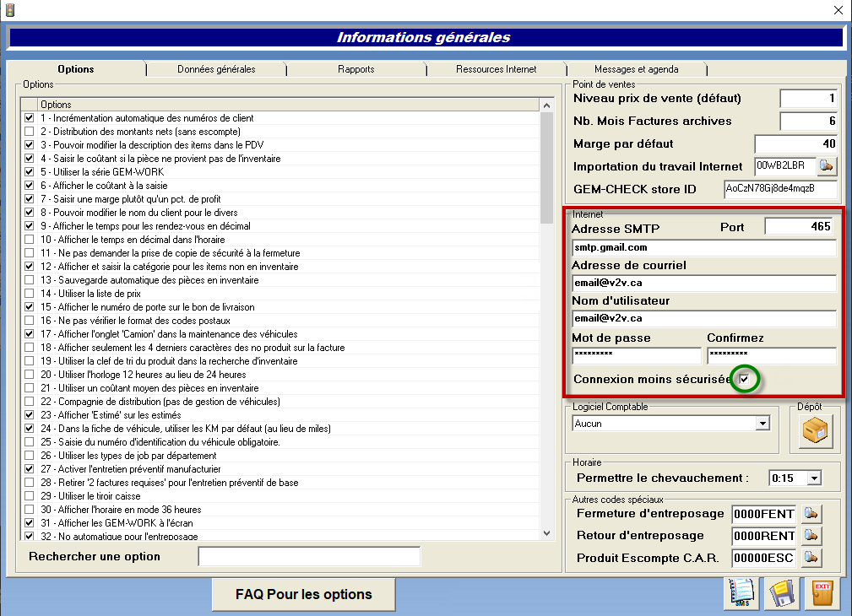
Task: Toggle option 27 Activer l'entretien préventif manufacturier
Action: tap(30, 469)
